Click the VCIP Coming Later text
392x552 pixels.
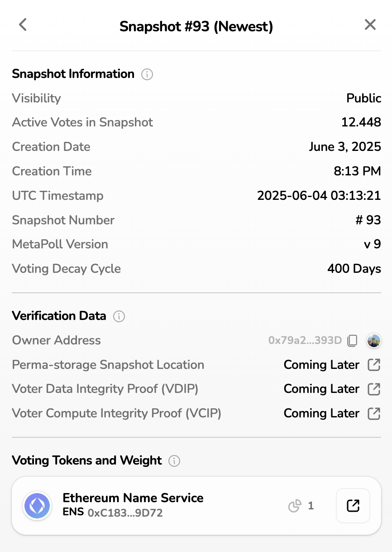321,413
